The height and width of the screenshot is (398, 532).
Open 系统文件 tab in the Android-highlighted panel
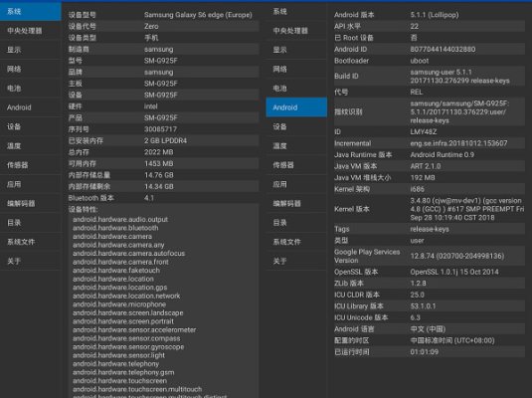[x=296, y=242]
